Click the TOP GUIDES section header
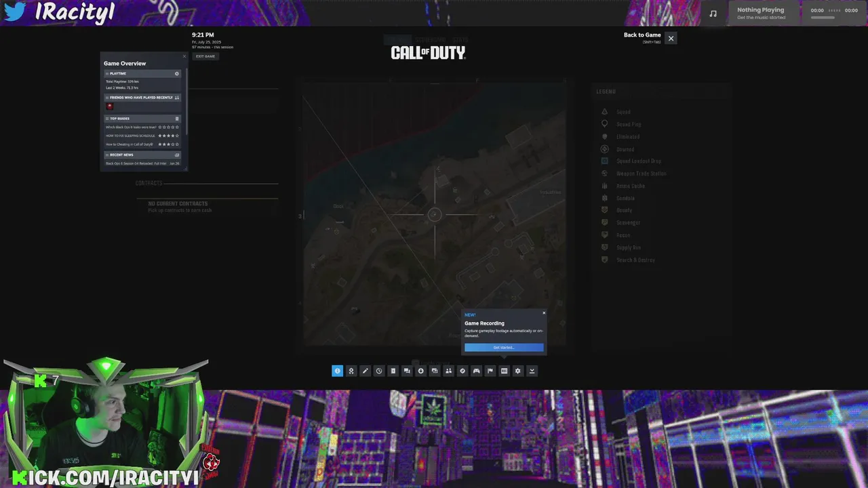 (142, 119)
